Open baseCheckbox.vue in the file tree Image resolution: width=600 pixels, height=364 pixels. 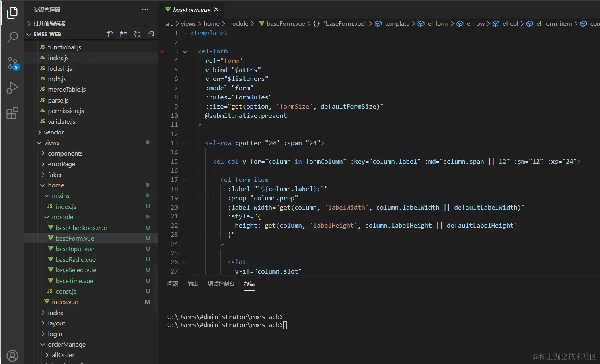[91, 228]
